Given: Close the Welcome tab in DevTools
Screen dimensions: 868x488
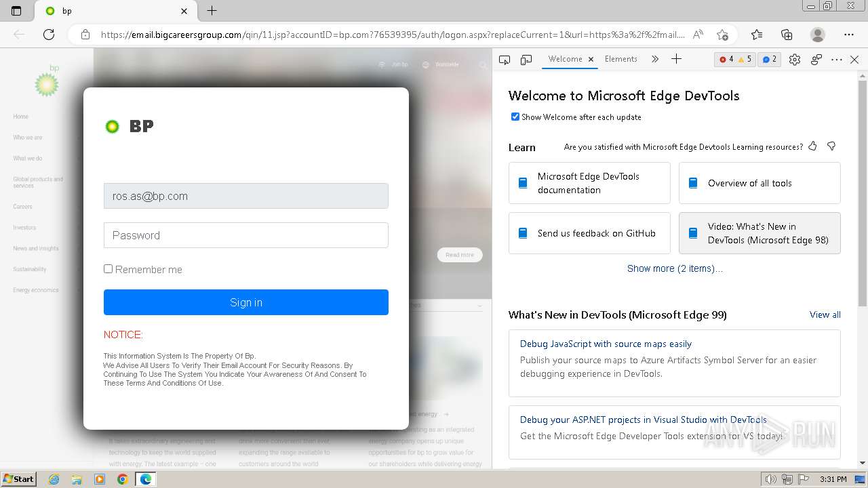Looking at the screenshot, I should tap(591, 60).
